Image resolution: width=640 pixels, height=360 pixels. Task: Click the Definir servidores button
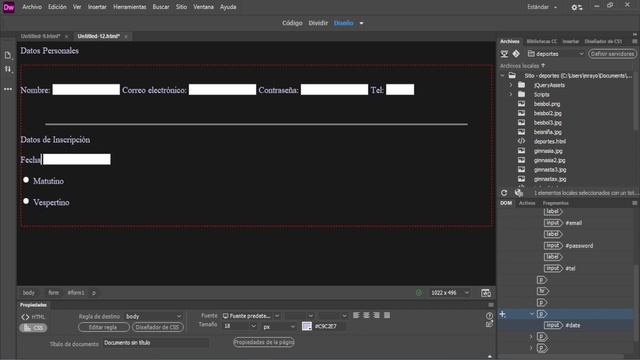(x=612, y=54)
